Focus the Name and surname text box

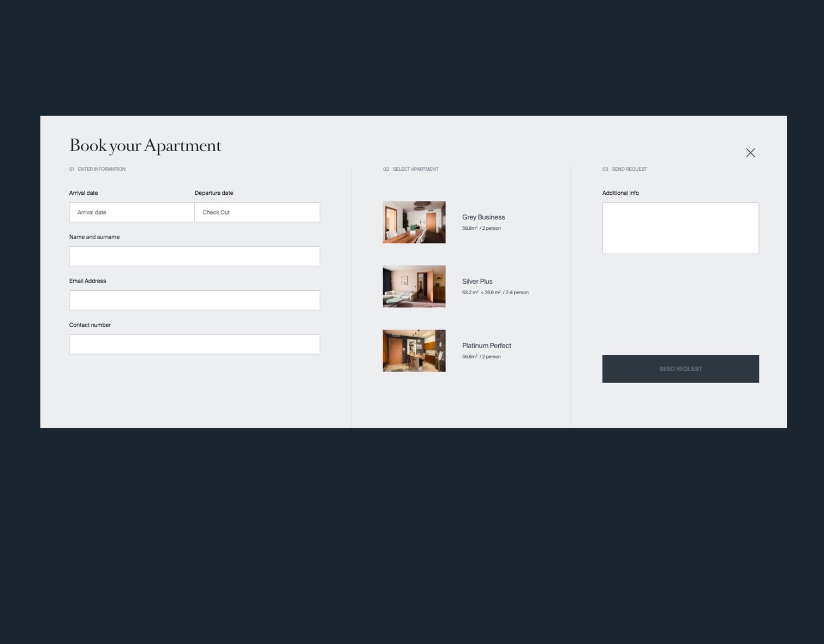[194, 257]
